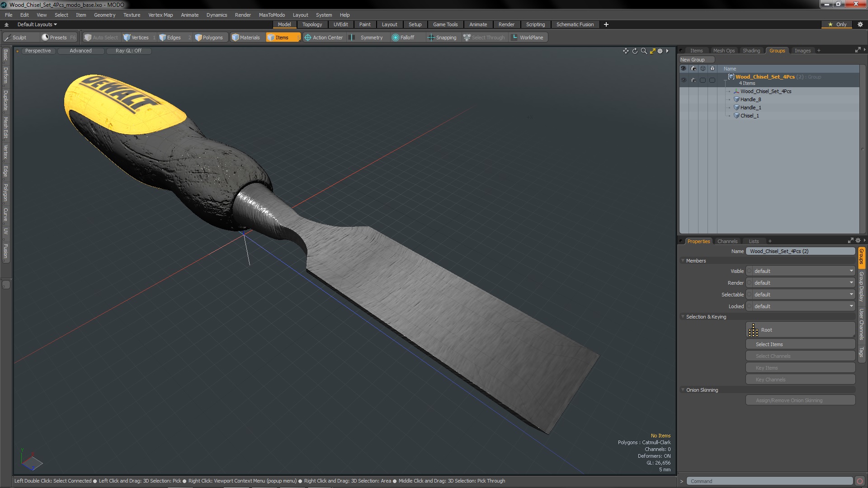
Task: Switch to the UVEdit layout tab
Action: 340,24
